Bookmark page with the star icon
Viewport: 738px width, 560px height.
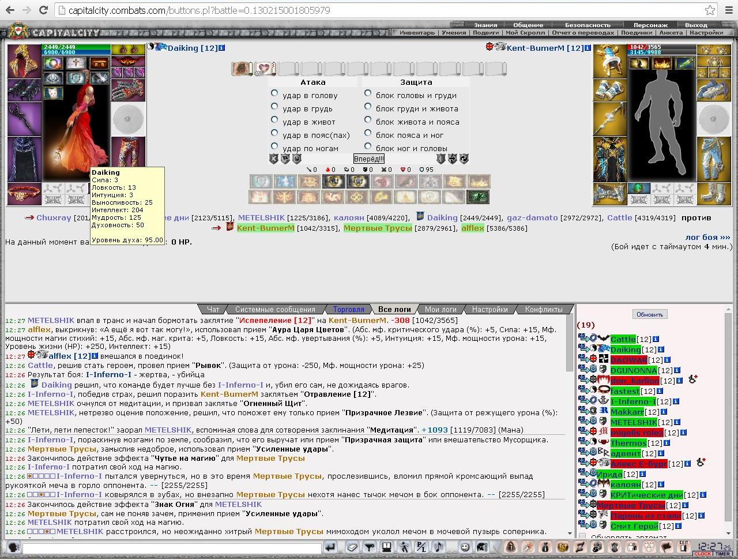tap(710, 10)
